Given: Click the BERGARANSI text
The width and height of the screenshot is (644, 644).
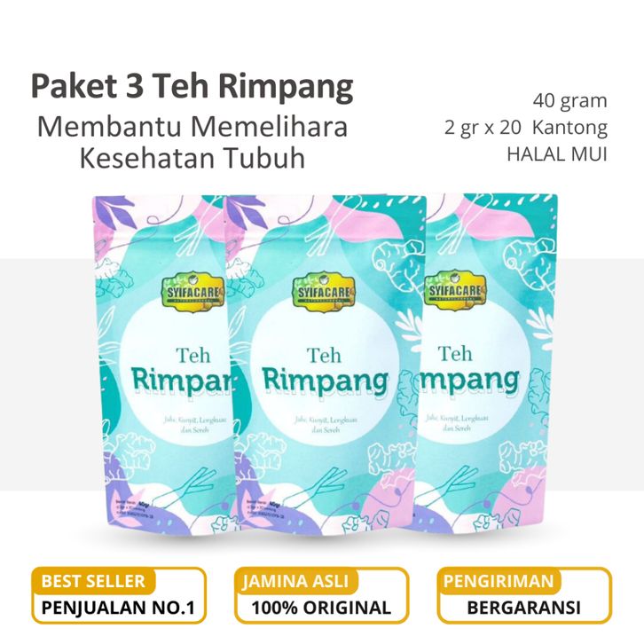Looking at the screenshot, I should 524,608.
